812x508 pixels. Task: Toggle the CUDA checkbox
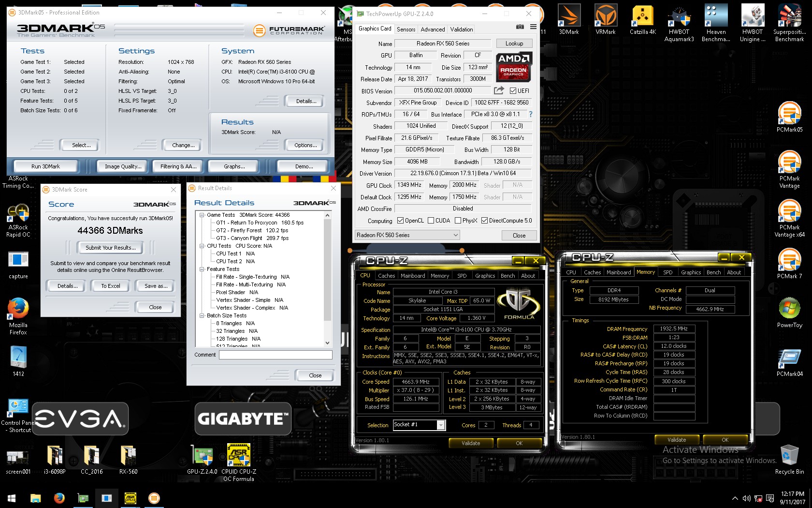(431, 221)
